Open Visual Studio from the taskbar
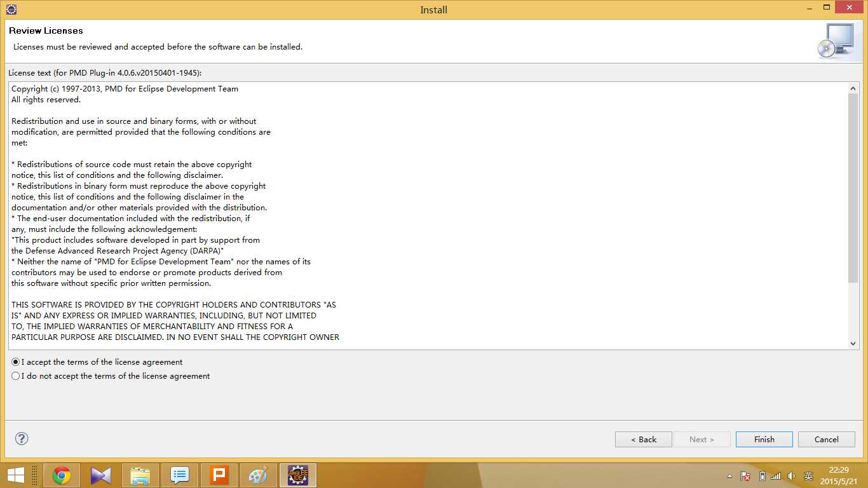Image resolution: width=868 pixels, height=488 pixels. (101, 475)
